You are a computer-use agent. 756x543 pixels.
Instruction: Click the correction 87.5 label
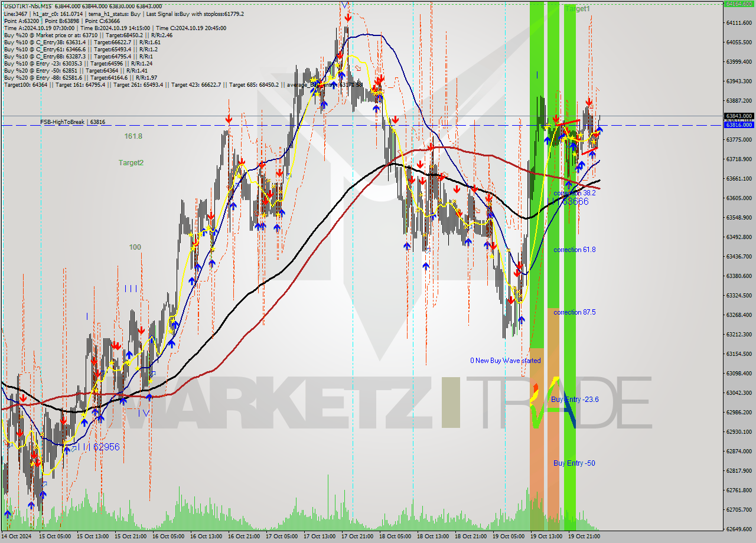(x=575, y=312)
